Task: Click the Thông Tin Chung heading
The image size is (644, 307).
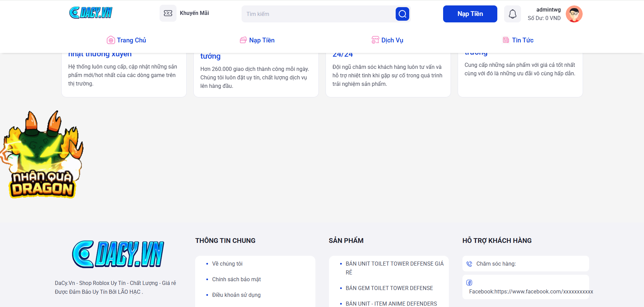Action: click(225, 241)
